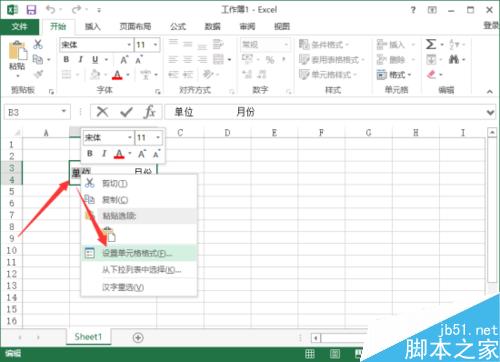Click the paste option clipboard icon
This screenshot has width=500, height=362.
click(x=109, y=234)
